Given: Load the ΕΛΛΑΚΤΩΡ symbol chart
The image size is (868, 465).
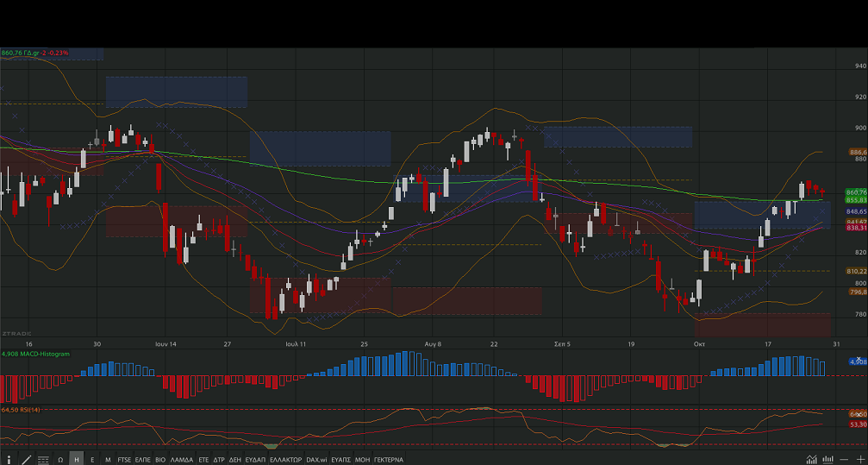Looking at the screenshot, I should pos(286,460).
